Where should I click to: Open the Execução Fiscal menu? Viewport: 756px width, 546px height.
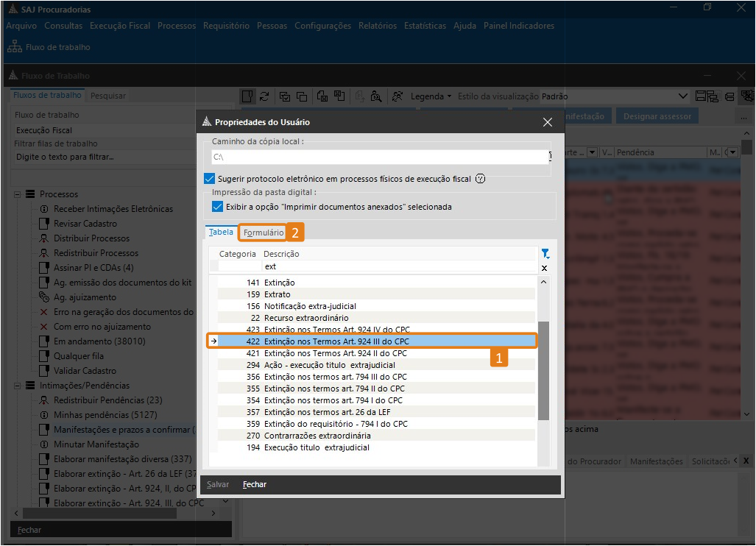click(x=120, y=26)
